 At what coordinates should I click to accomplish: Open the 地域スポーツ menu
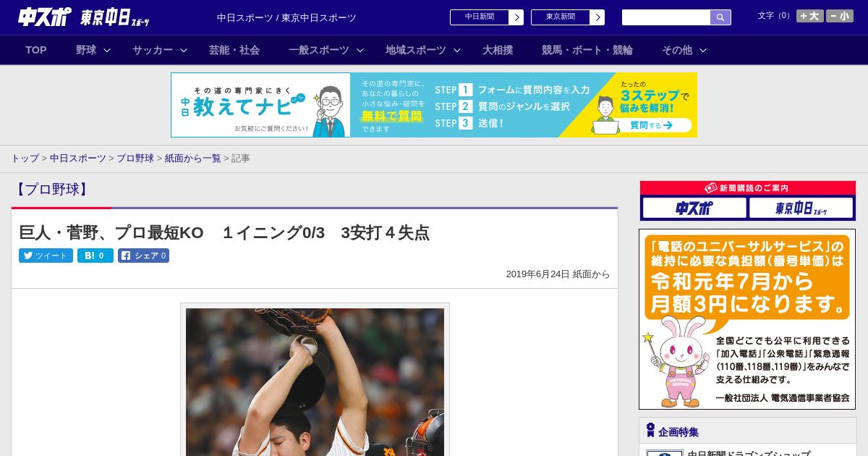(x=416, y=50)
